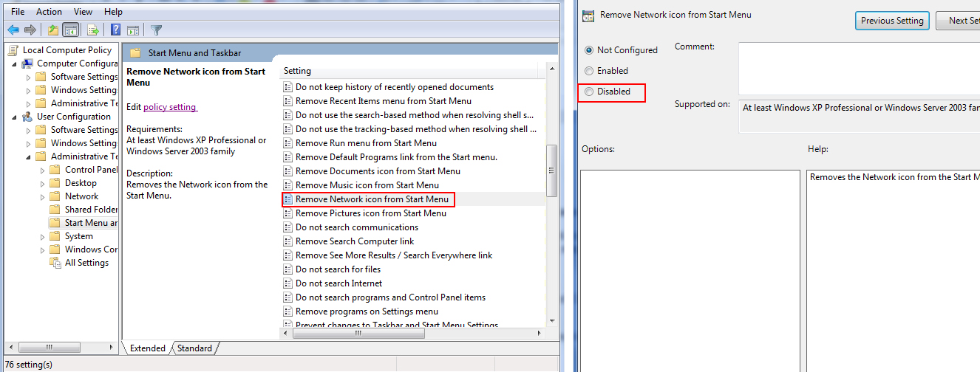Viewport: 980px width, 372px height.
Task: Click the settings list horizontal scrollbar thumb
Action: (x=360, y=333)
